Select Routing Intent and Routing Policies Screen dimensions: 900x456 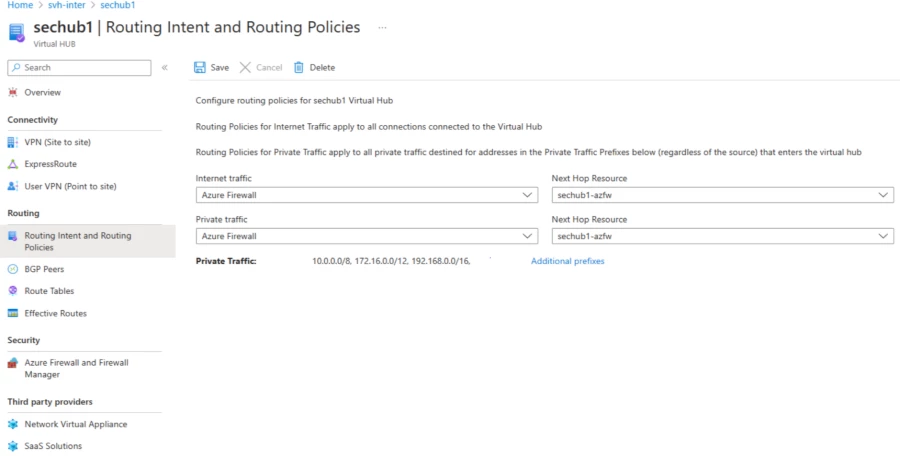(x=87, y=241)
